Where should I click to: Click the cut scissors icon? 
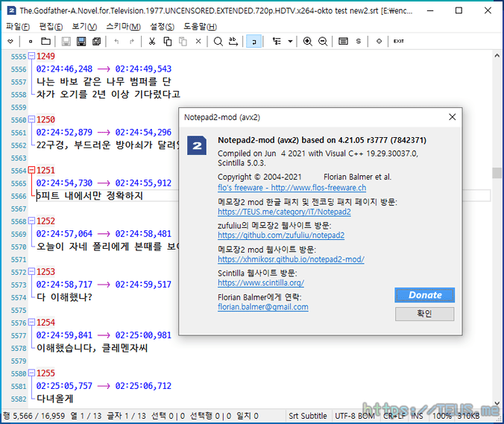pos(152,41)
